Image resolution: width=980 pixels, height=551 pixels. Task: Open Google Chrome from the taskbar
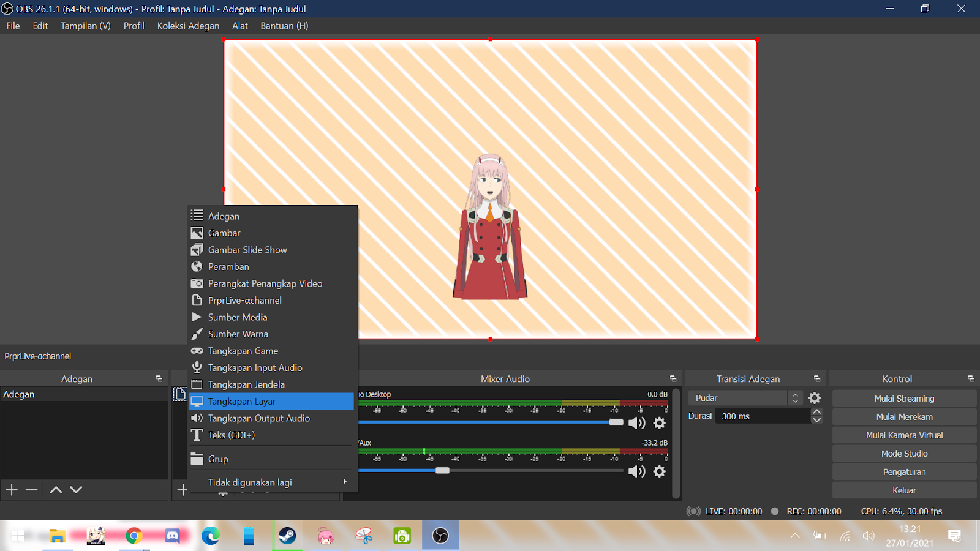coord(134,536)
